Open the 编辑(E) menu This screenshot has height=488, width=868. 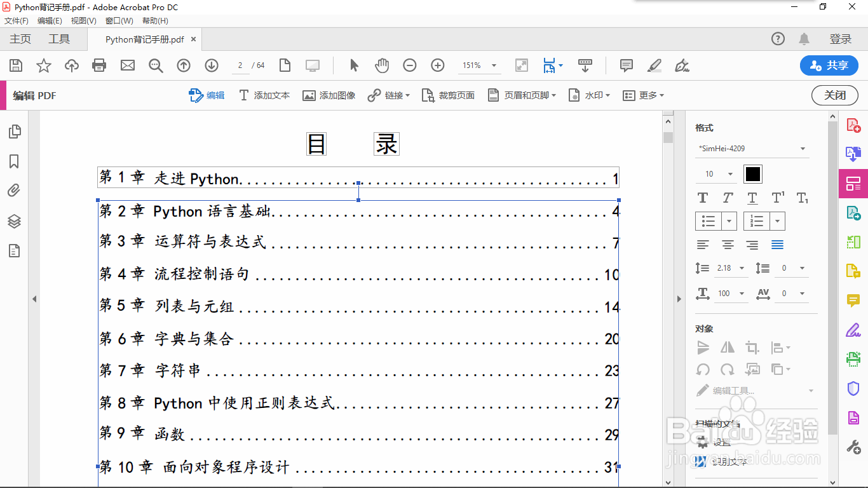50,21
